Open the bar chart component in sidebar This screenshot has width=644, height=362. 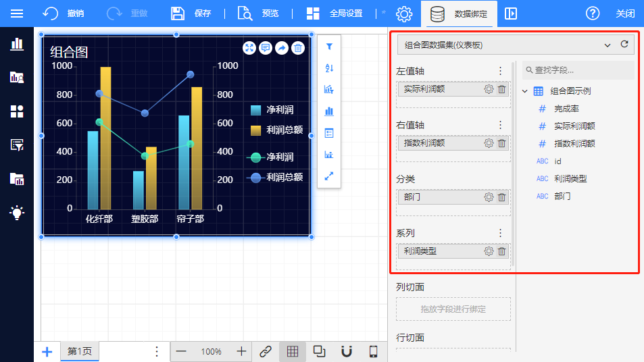click(17, 44)
